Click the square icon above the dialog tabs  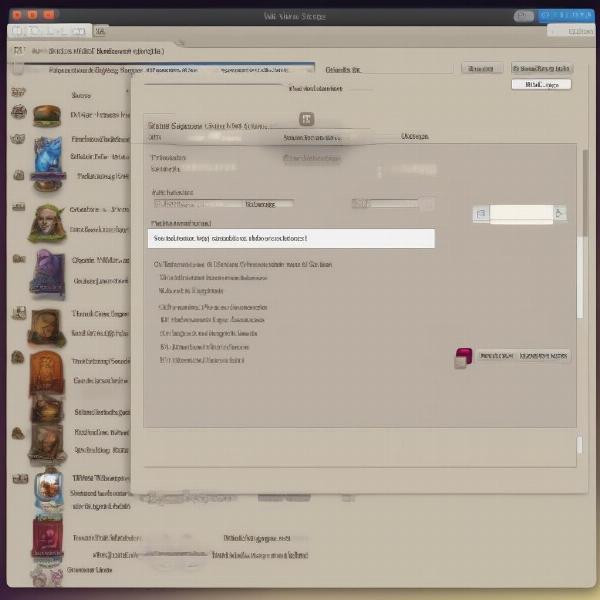tap(306, 119)
